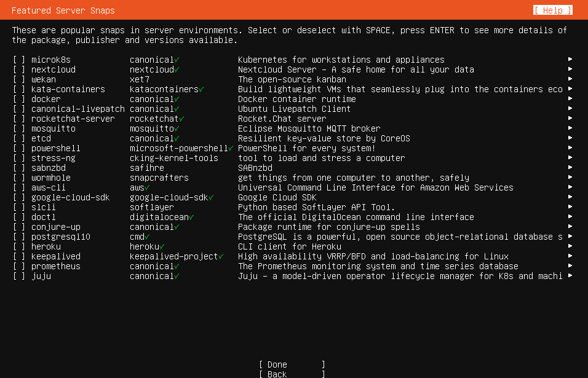
Task: Toggle the rocketchat-server checkbox
Action: 19,119
